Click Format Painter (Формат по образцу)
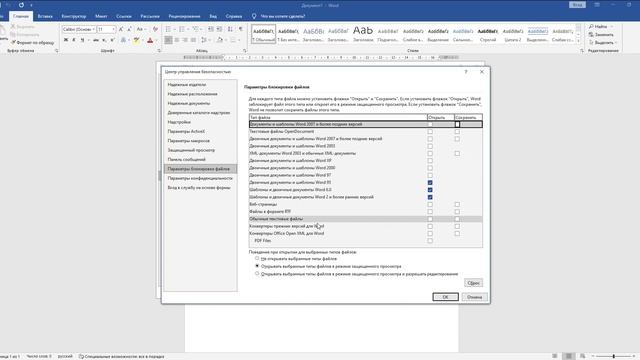Image resolution: width=640 pixels, height=360 pixels. pyautogui.click(x=33, y=42)
